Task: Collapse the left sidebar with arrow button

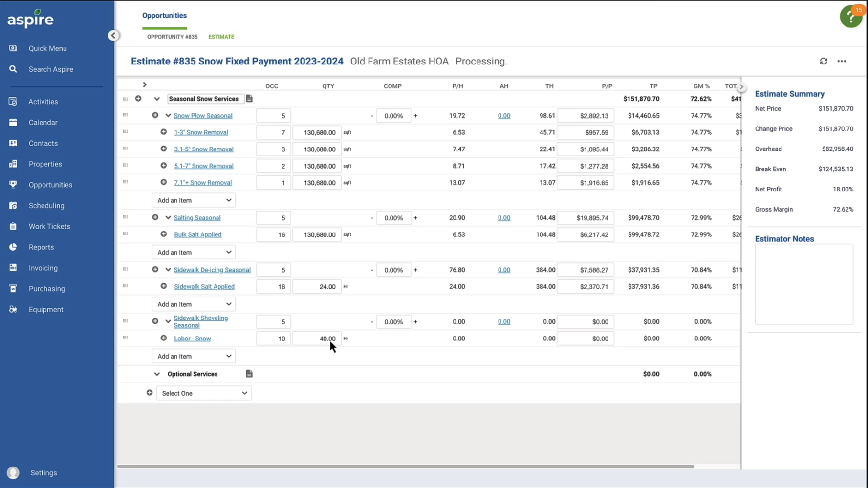Action: click(x=113, y=35)
